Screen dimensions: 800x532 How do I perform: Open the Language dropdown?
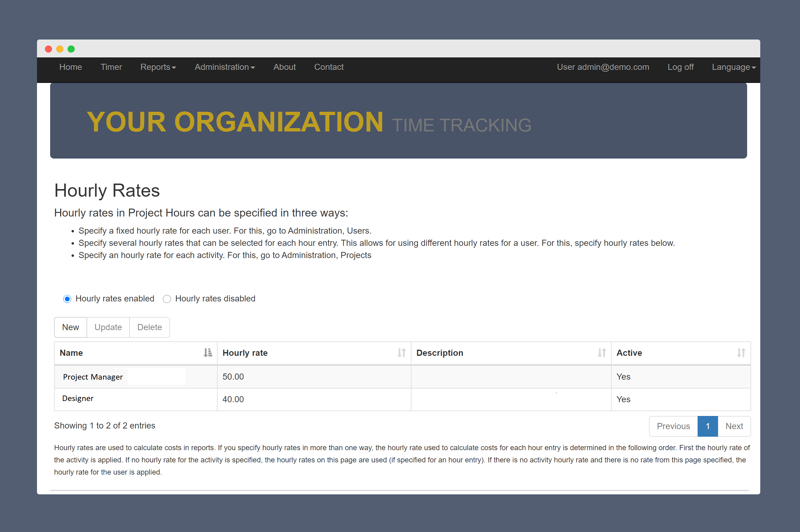pyautogui.click(x=733, y=67)
